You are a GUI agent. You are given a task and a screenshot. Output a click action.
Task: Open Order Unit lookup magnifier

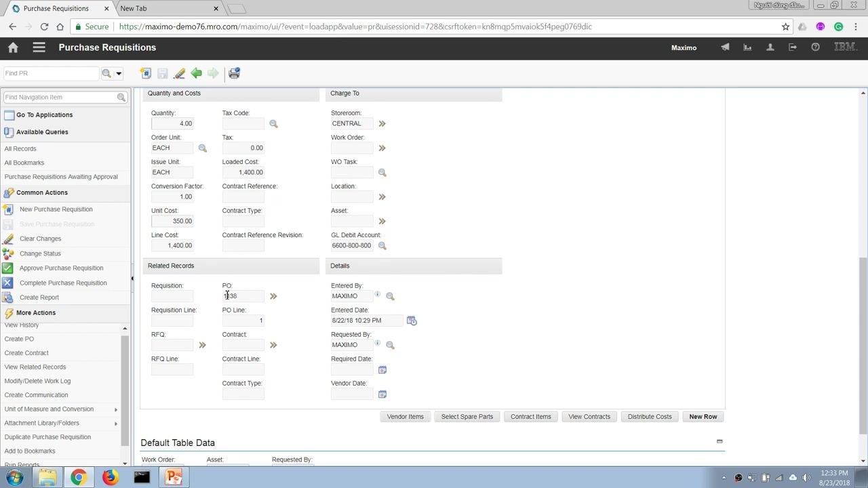pos(202,148)
